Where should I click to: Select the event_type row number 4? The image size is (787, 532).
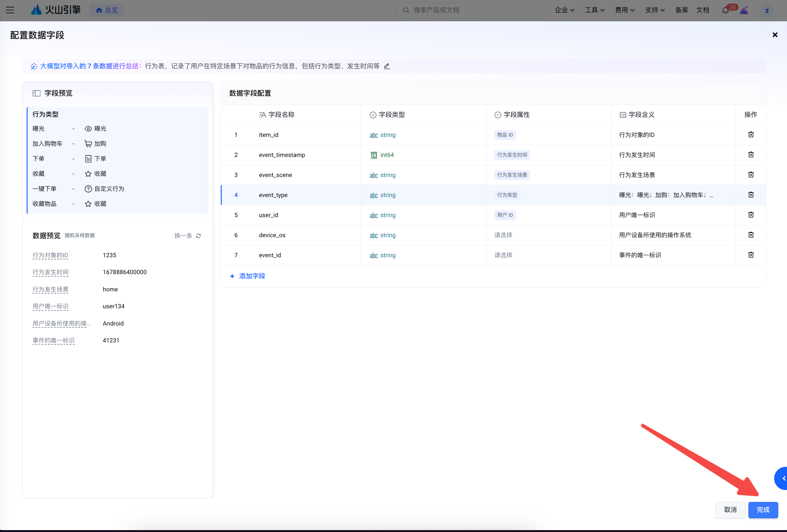pos(236,195)
